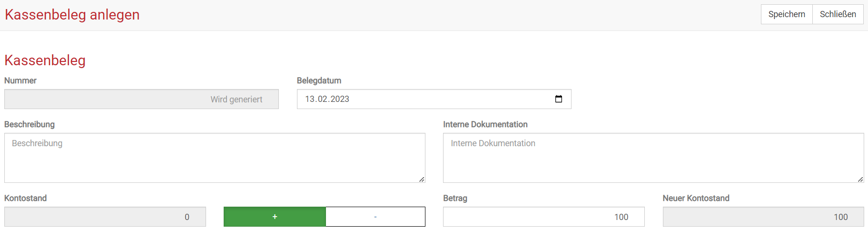Select the Betrag input field

[x=543, y=217]
